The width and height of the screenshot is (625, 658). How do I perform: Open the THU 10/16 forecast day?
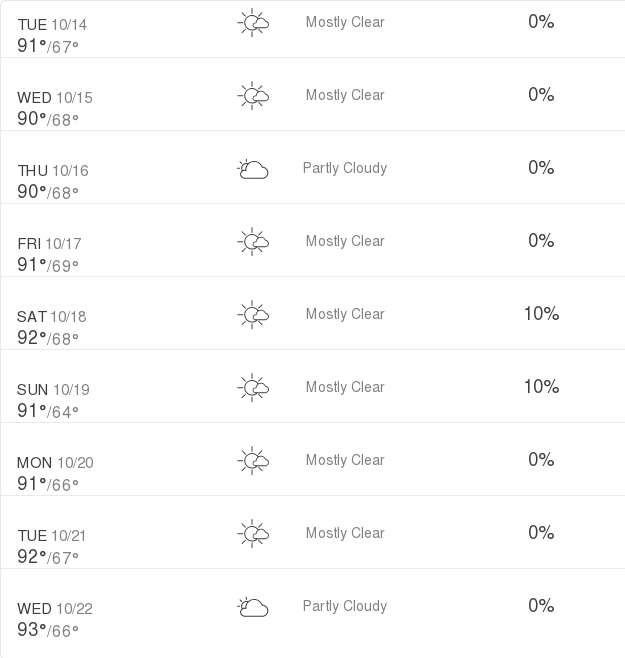pos(53,171)
